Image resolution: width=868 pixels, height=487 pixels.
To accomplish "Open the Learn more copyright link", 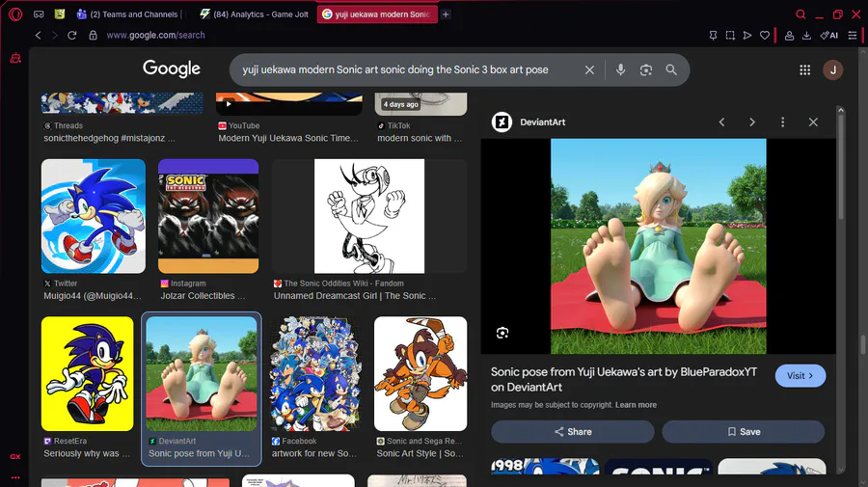I will [x=637, y=405].
